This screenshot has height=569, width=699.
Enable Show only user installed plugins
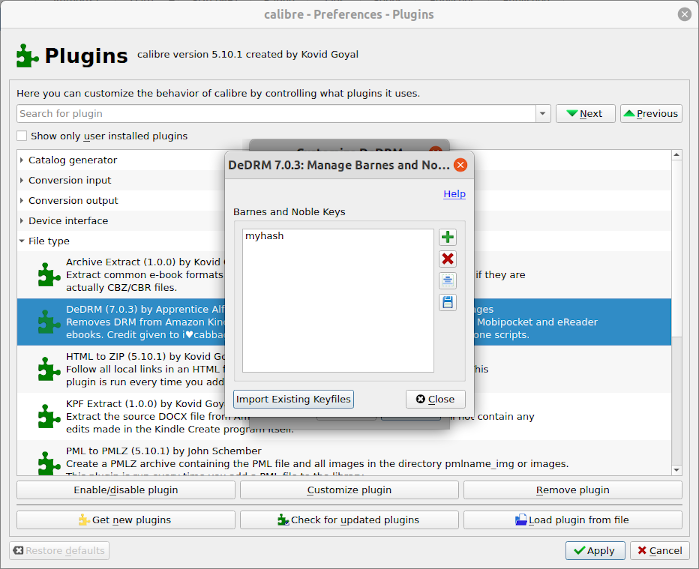22,136
